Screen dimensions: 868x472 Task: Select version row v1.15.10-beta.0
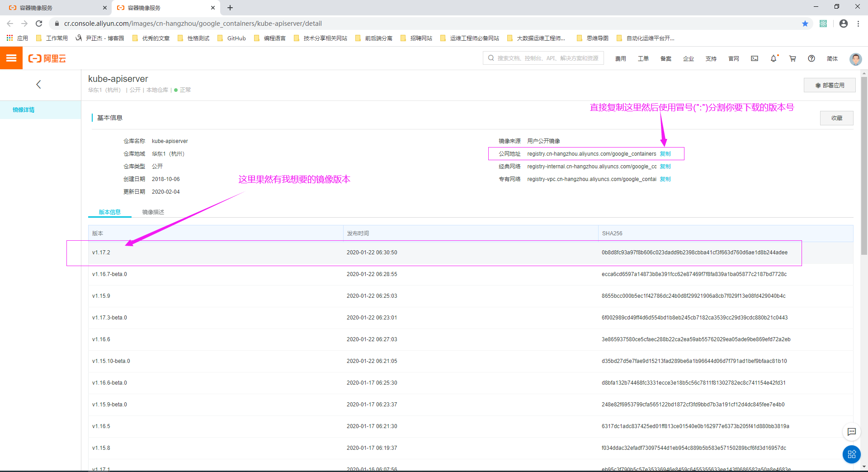471,361
